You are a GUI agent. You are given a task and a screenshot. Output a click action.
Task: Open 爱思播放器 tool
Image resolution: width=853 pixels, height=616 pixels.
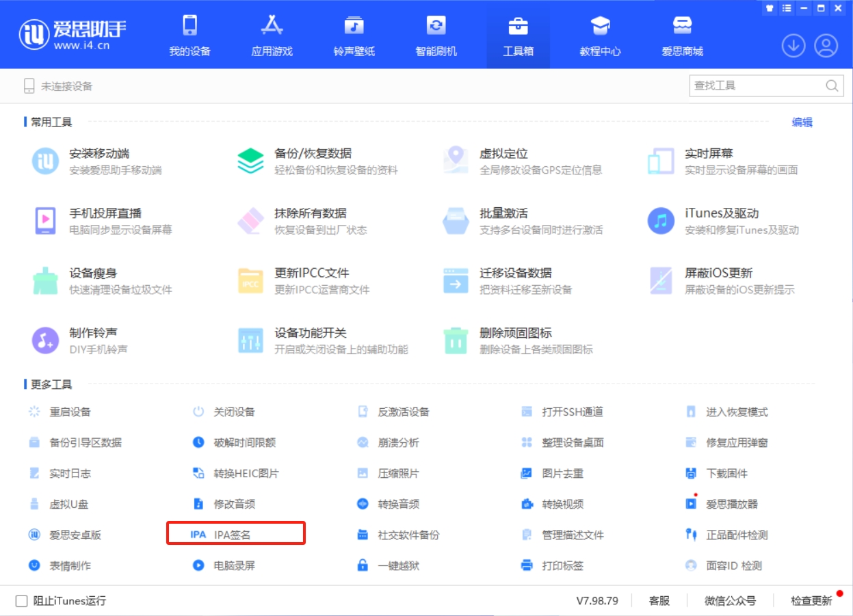(722, 505)
